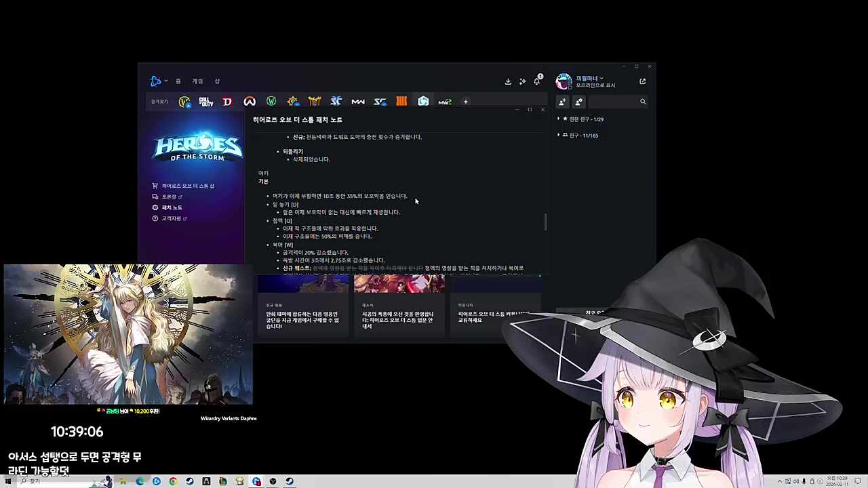Screen dimensions: 868x488
Task: Select the Diablo IV favorites icon
Action: pos(227,102)
